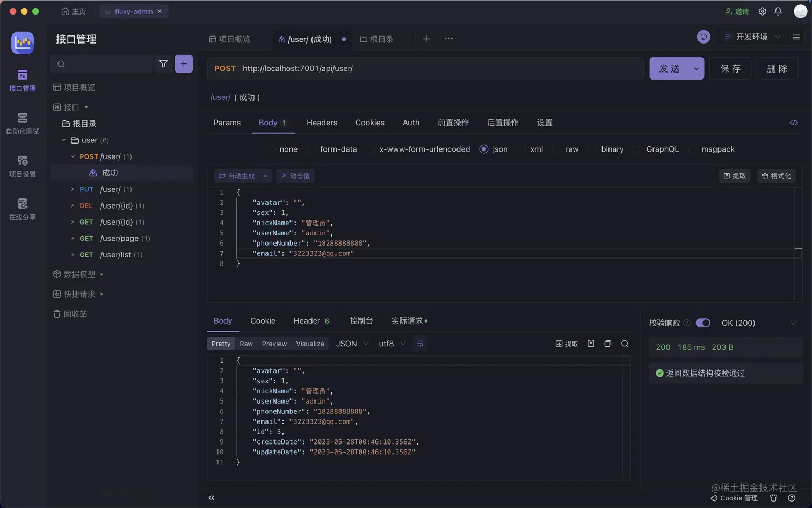812x508 pixels.
Task: Switch to the Params tab
Action: tap(227, 123)
